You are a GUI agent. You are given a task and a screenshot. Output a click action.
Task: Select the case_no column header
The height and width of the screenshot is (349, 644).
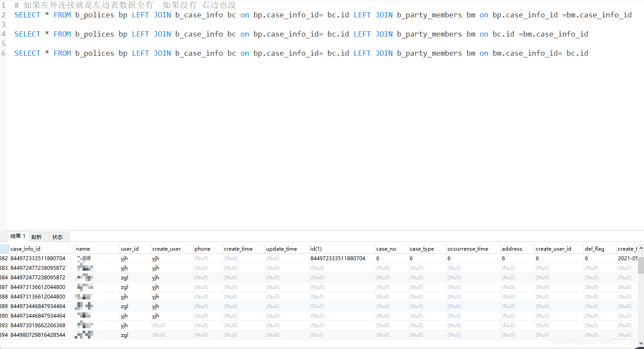[x=391, y=248]
